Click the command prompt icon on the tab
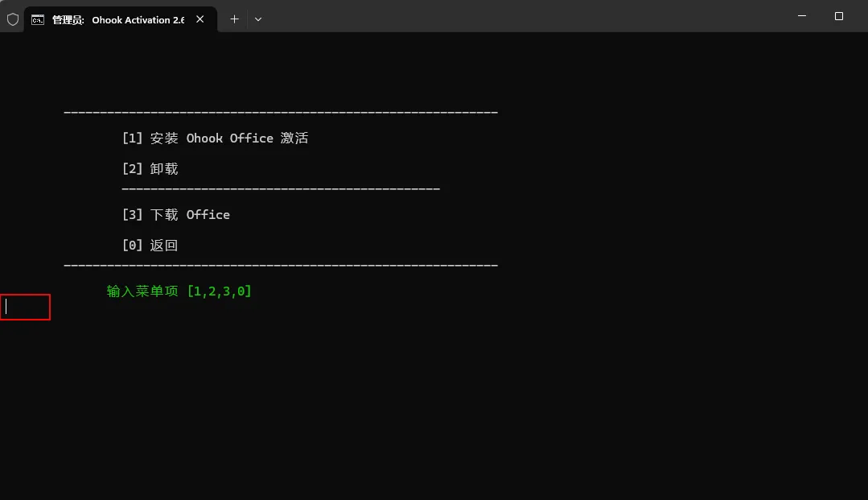Viewport: 868px width, 500px height. 38,20
